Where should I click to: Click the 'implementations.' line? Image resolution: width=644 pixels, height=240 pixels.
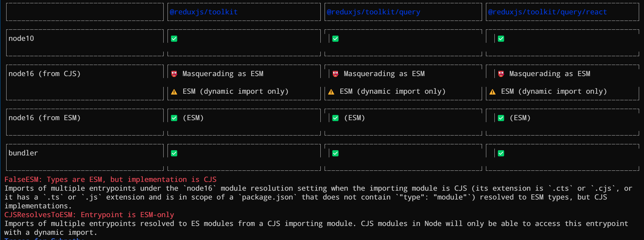point(38,206)
